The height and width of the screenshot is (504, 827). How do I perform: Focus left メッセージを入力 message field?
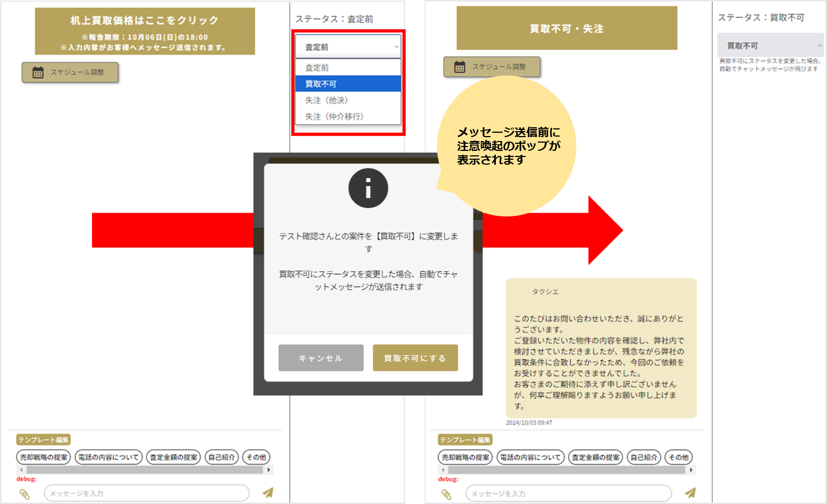point(147,493)
